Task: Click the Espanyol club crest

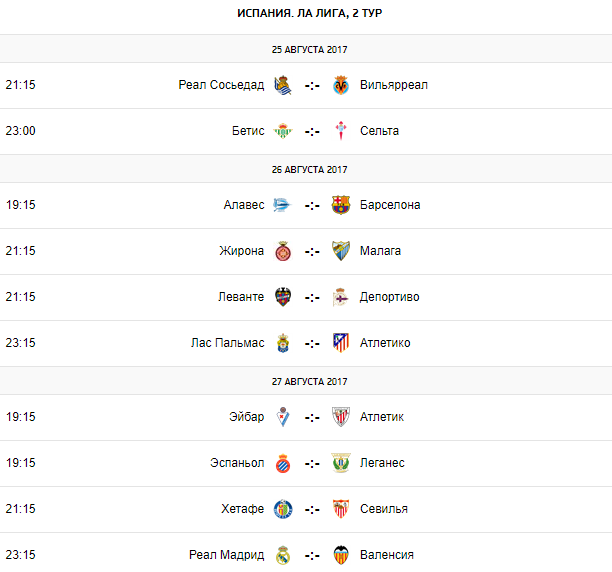Action: (x=283, y=463)
